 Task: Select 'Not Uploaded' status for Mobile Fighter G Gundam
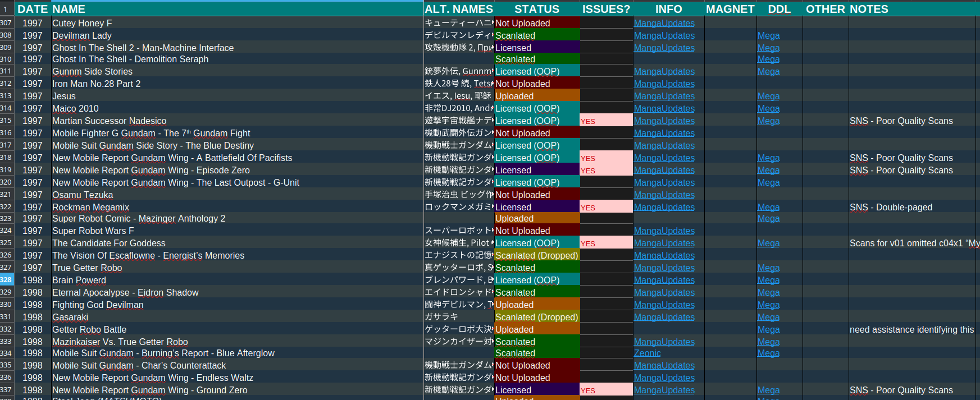[x=537, y=133]
